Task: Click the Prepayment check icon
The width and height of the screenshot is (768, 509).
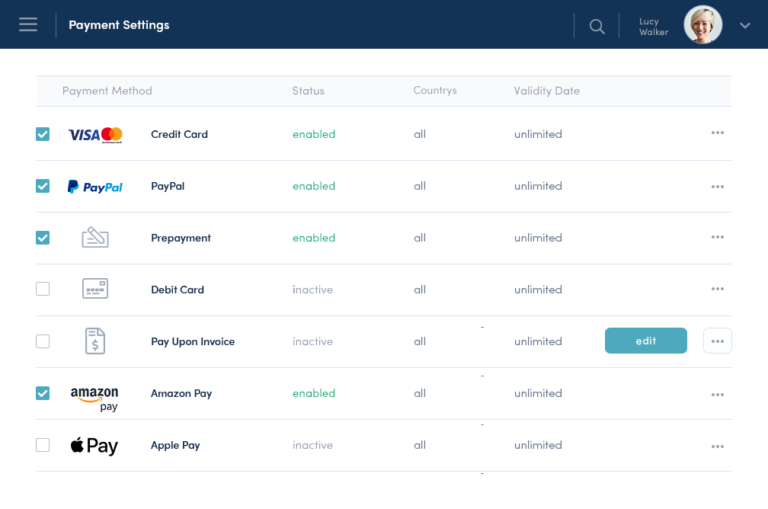Action: coord(95,238)
